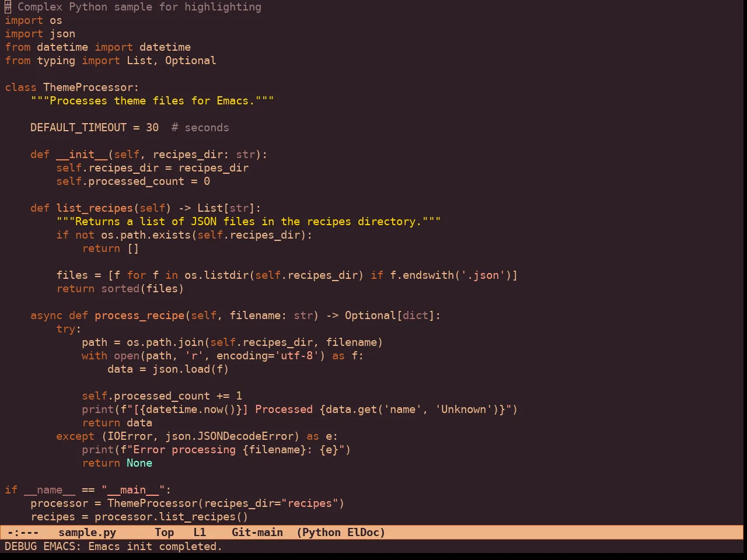Click 'return []' statement

(x=110, y=249)
